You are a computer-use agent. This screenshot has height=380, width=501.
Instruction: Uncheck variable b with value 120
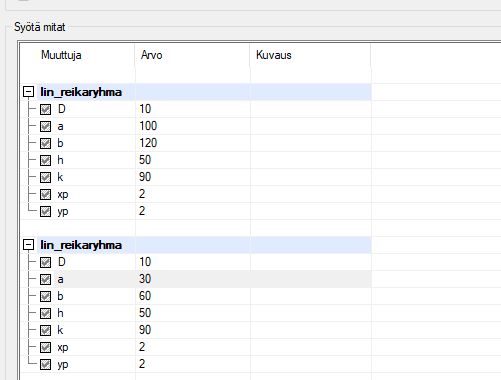pyautogui.click(x=45, y=143)
